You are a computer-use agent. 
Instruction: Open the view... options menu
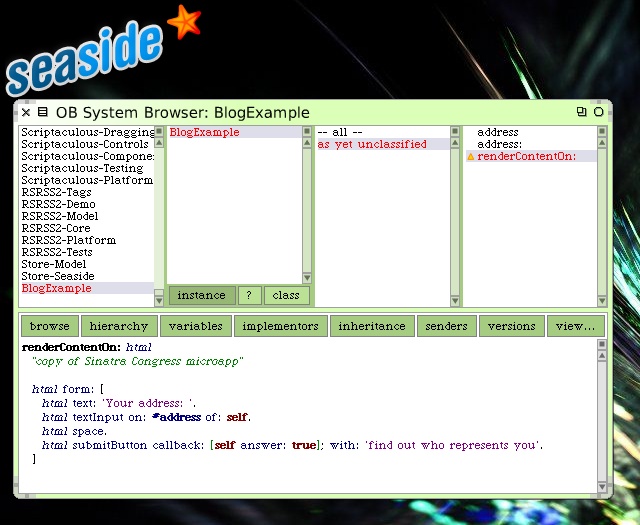coord(576,326)
